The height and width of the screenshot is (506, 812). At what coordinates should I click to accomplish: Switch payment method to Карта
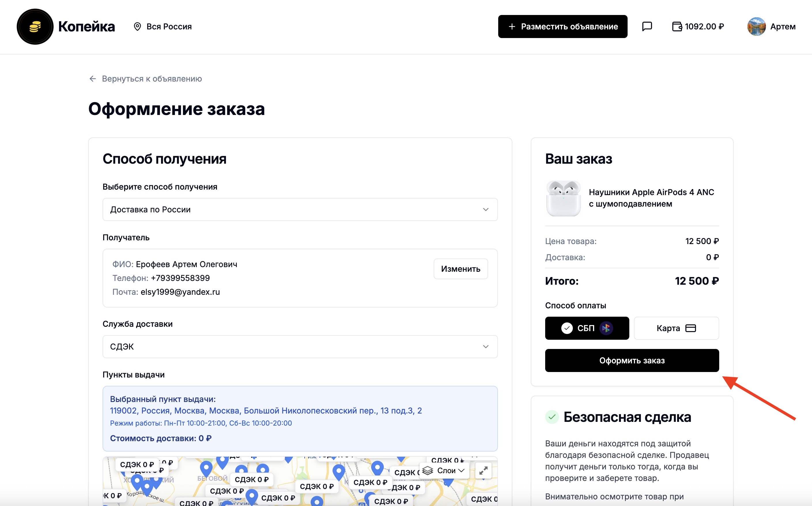coord(676,328)
